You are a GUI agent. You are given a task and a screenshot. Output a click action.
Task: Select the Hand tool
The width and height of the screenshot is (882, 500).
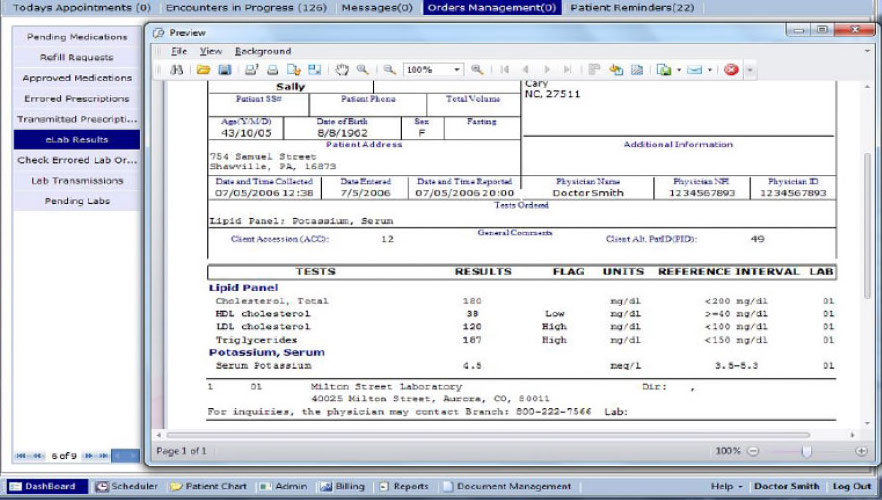[341, 70]
